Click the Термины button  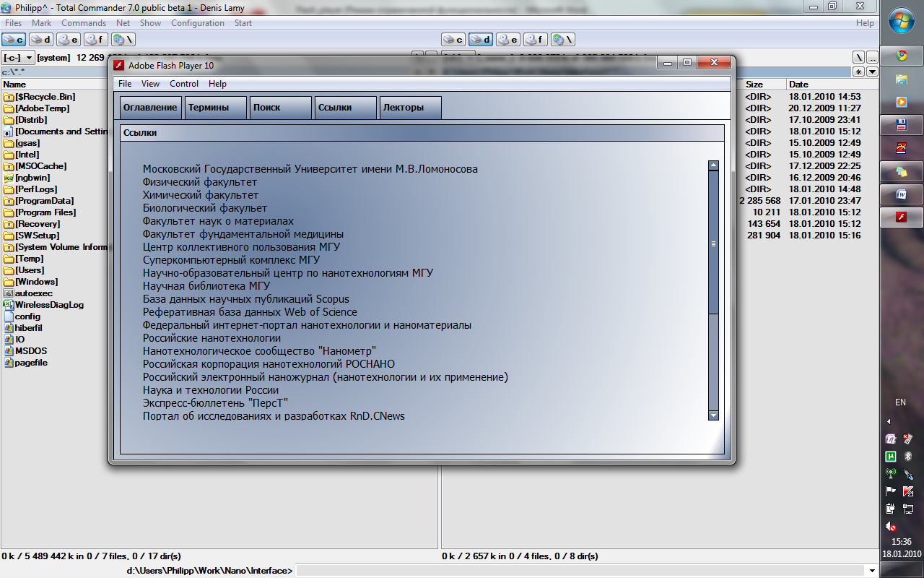tap(215, 108)
